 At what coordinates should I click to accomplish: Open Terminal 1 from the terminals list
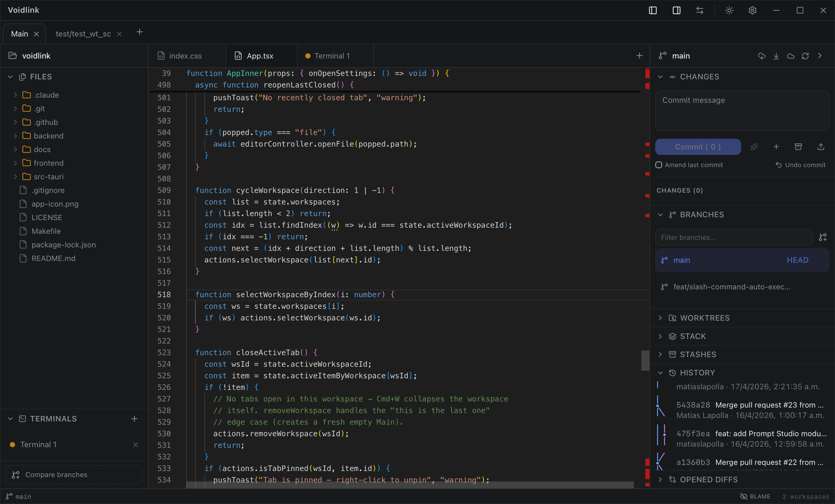74,445
